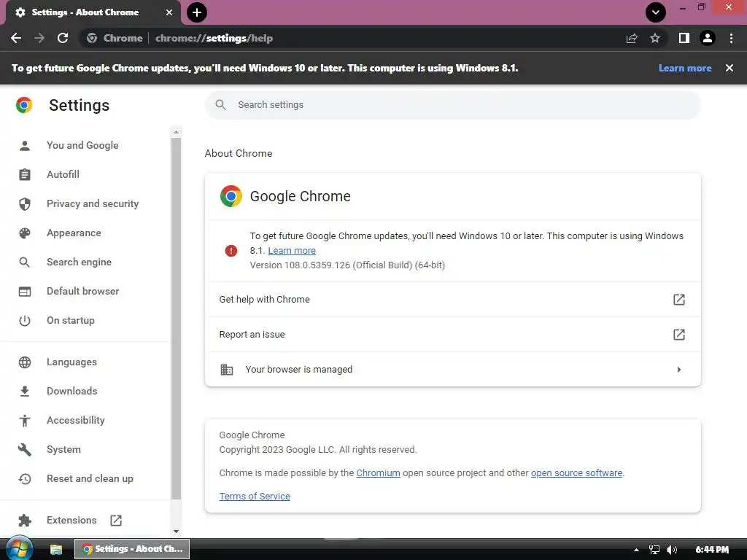Click the Settings - About Chrome taskbar button

132,549
